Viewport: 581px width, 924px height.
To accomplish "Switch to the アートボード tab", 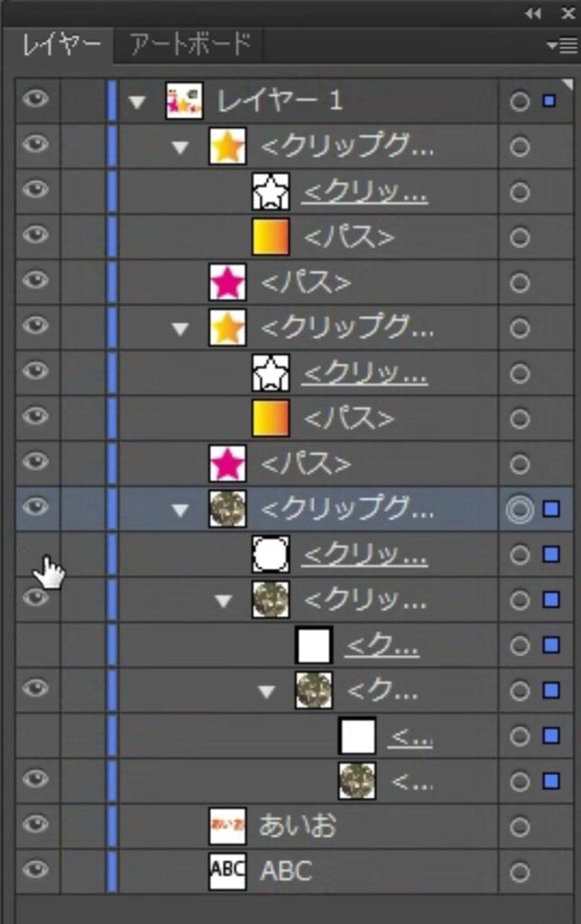I will tap(189, 44).
